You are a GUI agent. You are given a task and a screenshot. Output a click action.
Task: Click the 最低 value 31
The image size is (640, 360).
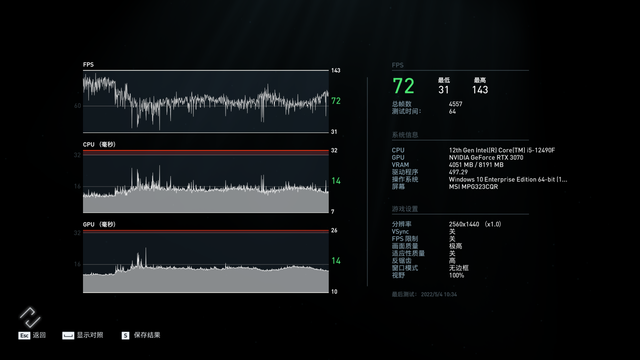[x=444, y=90]
